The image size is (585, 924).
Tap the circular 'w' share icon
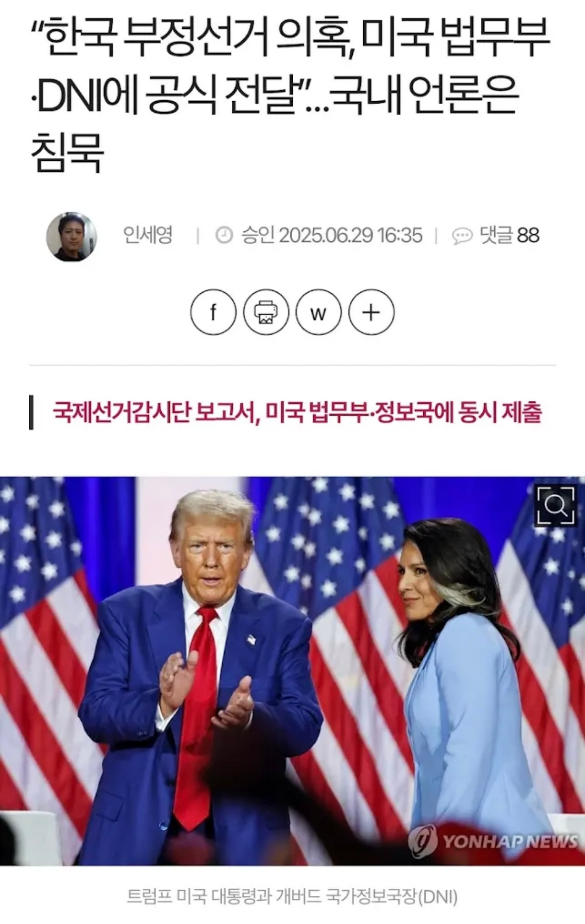coord(319,312)
